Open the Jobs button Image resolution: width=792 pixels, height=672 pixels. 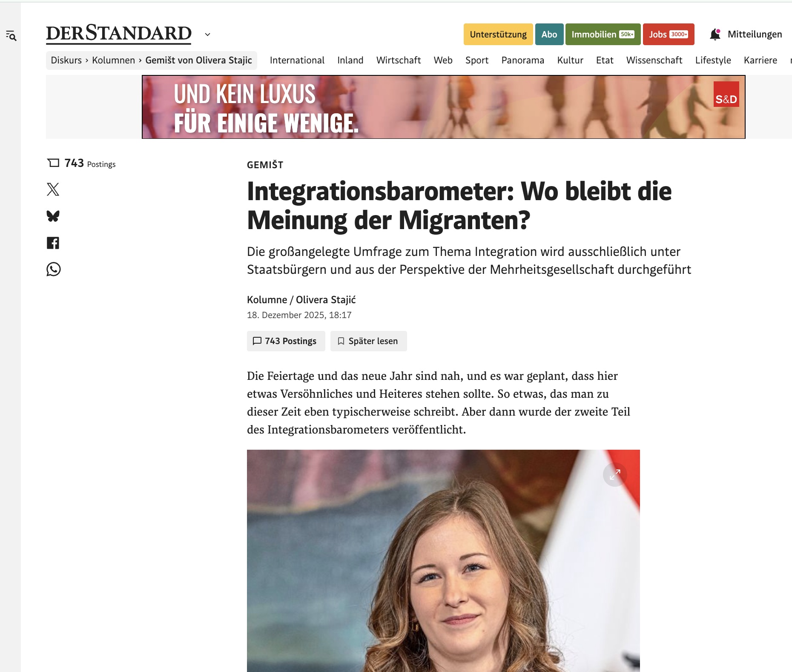[669, 34]
